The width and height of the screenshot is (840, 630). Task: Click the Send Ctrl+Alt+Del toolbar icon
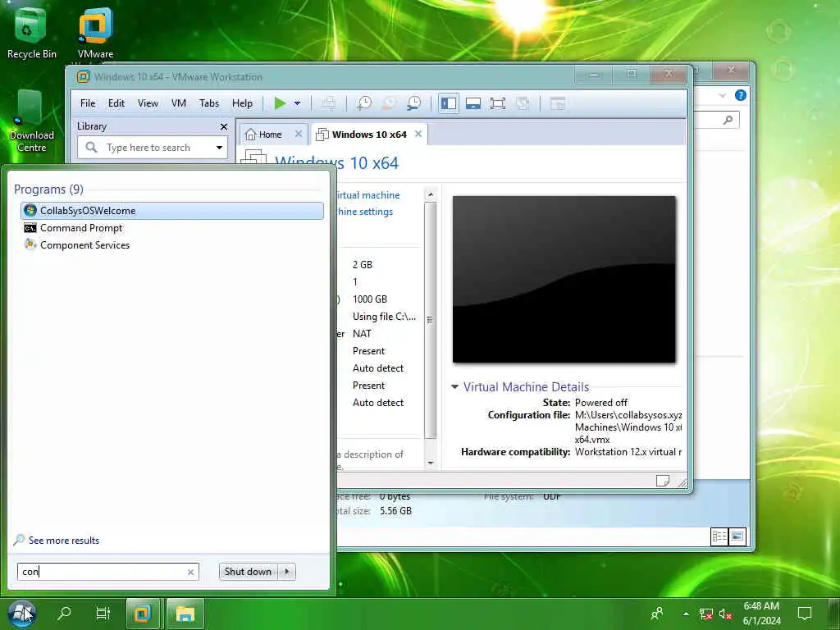pyautogui.click(x=328, y=103)
